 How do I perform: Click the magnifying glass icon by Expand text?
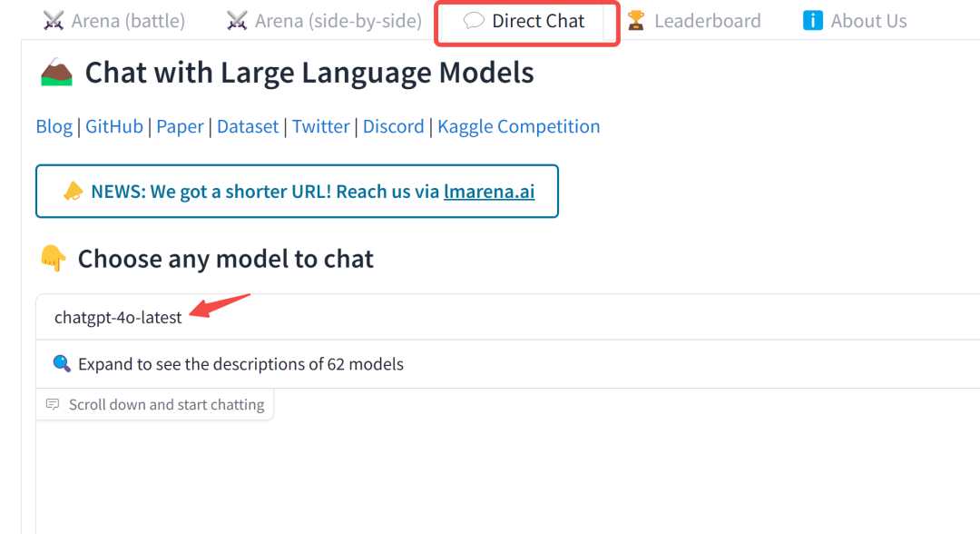62,363
